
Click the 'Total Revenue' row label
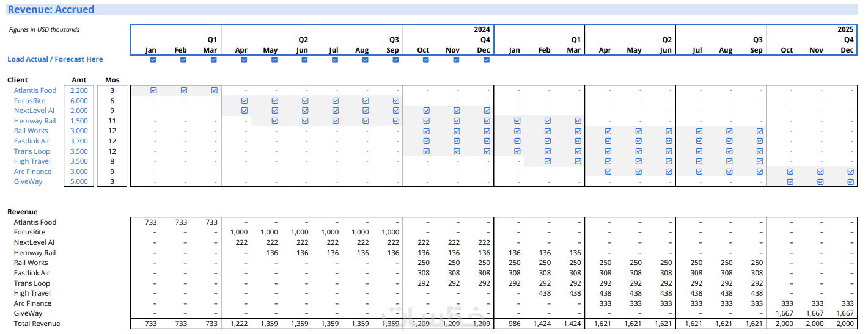click(x=37, y=324)
